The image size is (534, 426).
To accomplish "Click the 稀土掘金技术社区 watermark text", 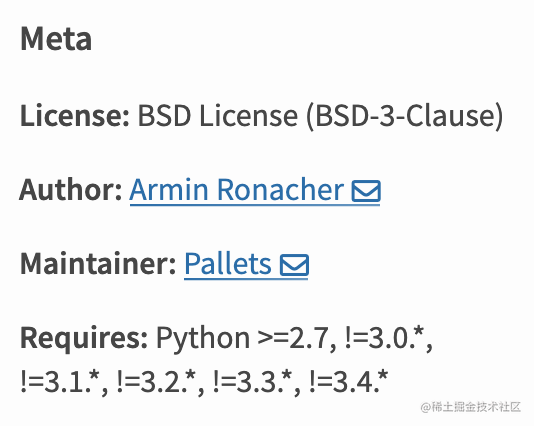I will tap(476, 407).
